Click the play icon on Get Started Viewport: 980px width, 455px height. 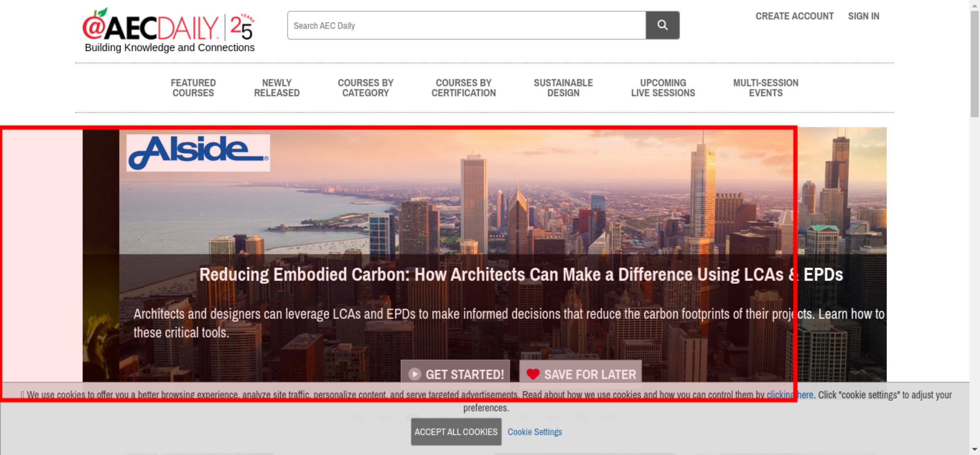tap(415, 374)
